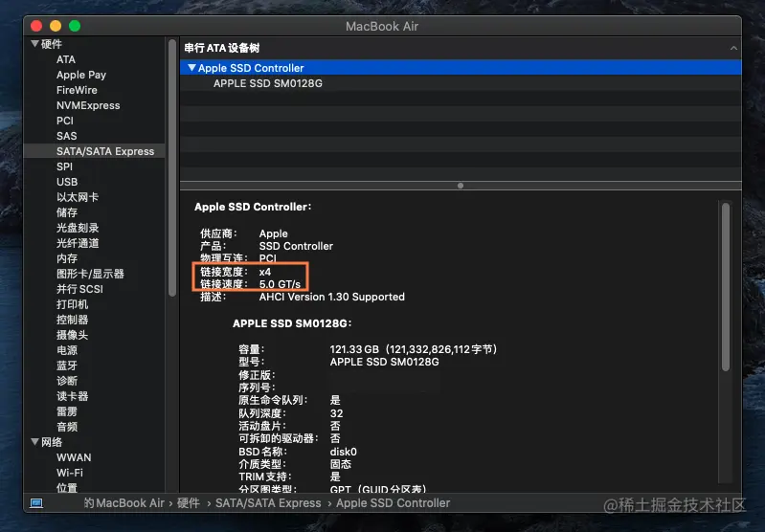Select 雷雳 Thunderbolt category

point(67,411)
